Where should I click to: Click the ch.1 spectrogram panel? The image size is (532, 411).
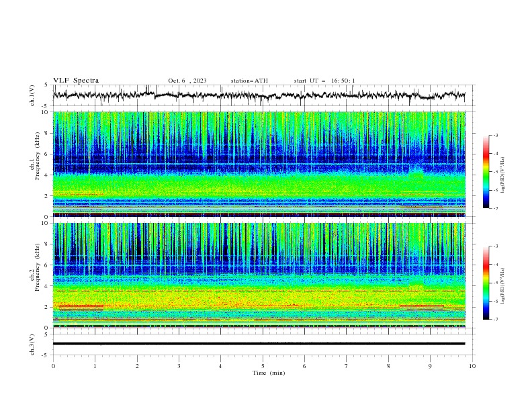pos(259,164)
